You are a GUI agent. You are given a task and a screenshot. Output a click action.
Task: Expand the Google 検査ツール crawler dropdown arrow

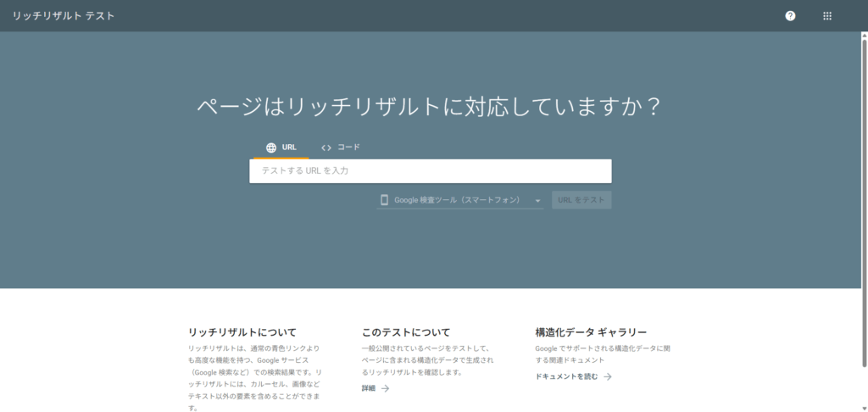click(x=537, y=200)
